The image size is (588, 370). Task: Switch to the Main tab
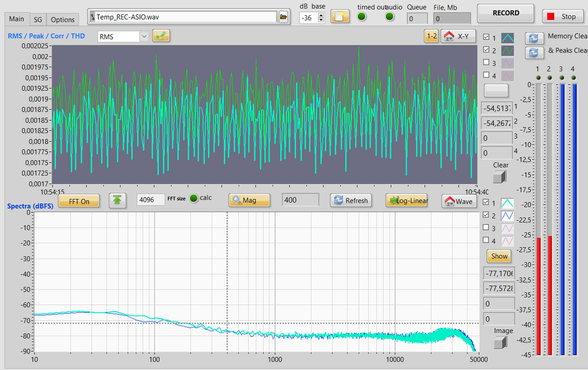coord(16,19)
